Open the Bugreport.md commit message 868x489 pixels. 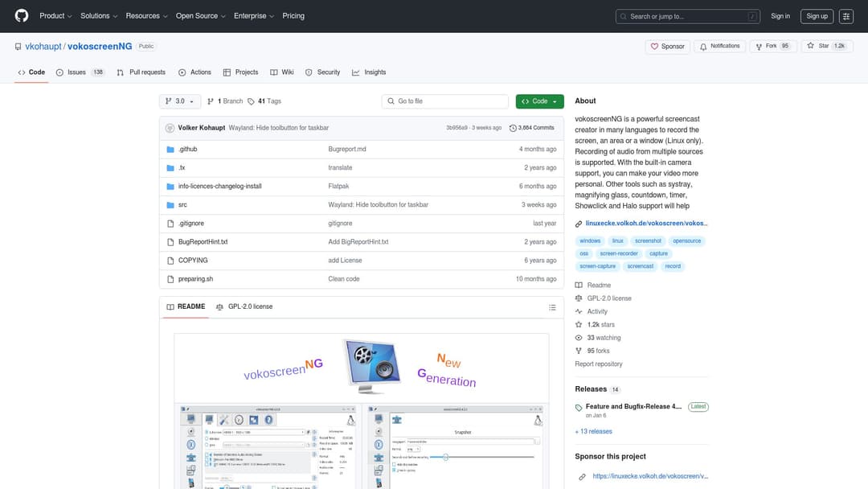click(x=347, y=149)
